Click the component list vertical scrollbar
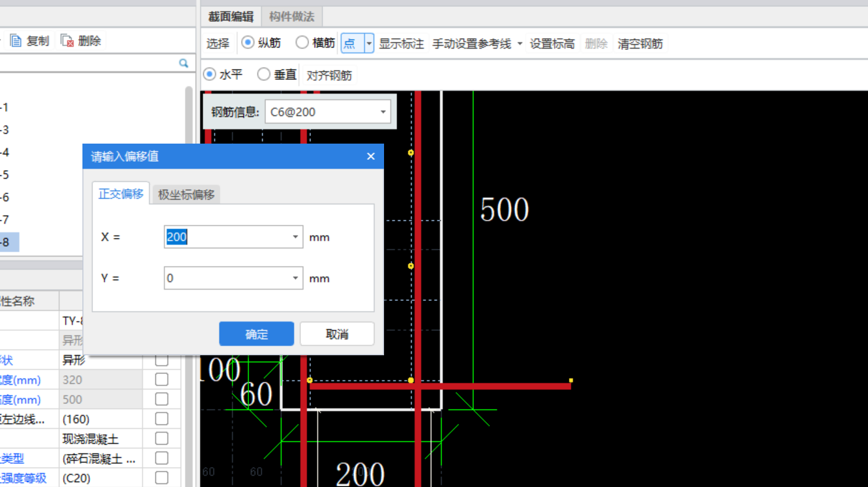The width and height of the screenshot is (868, 487). (x=189, y=172)
